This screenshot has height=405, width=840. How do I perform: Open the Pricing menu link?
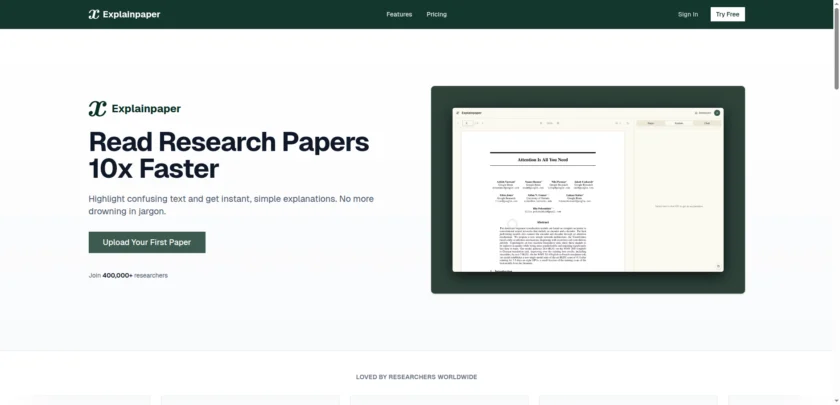pos(437,14)
